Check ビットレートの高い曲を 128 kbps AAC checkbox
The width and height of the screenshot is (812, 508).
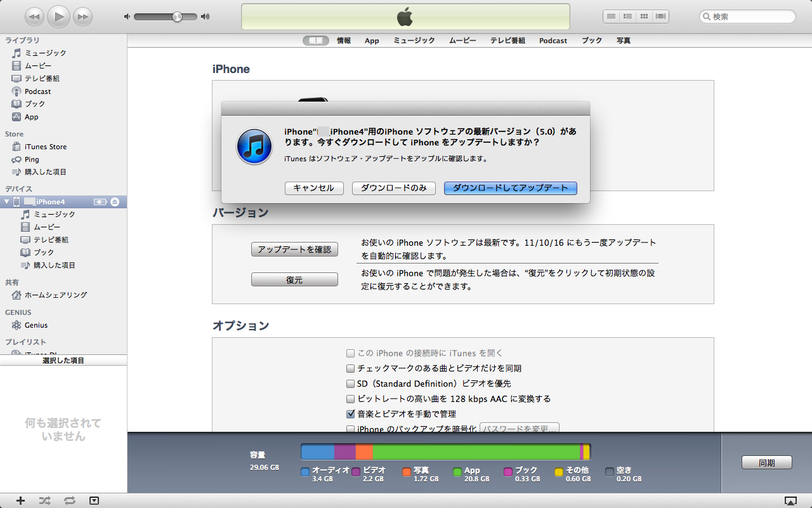click(x=350, y=399)
